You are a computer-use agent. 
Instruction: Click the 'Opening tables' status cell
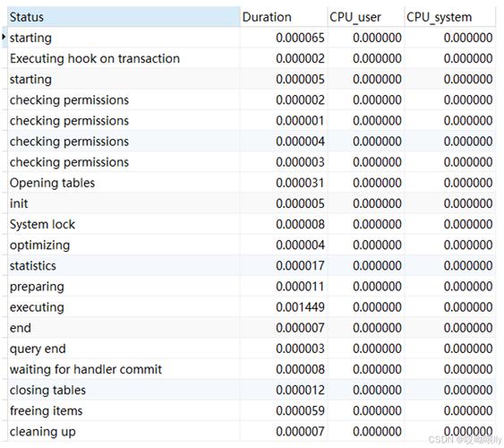pos(124,183)
